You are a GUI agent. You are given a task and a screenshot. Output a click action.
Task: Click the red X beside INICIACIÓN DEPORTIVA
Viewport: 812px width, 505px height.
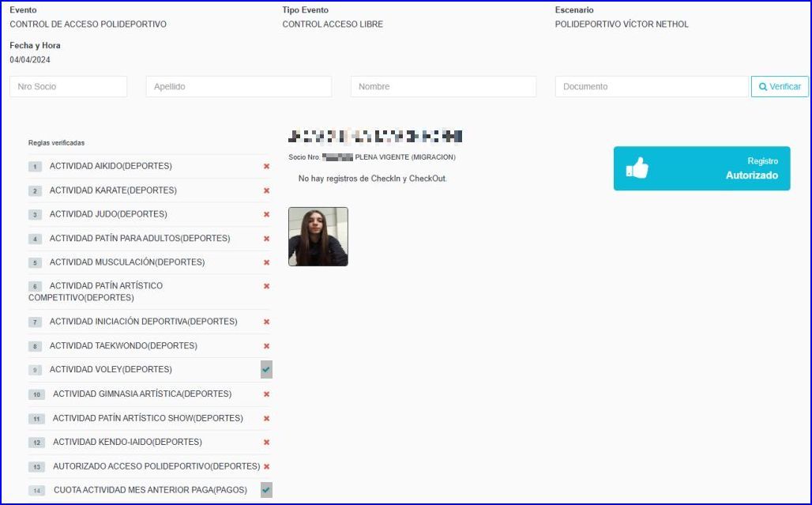coord(267,322)
